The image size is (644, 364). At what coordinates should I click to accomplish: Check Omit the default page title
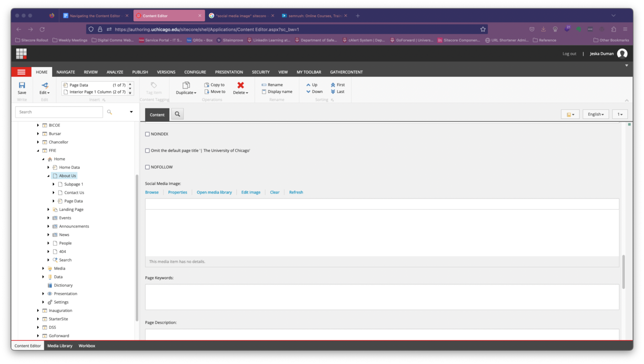coord(147,150)
